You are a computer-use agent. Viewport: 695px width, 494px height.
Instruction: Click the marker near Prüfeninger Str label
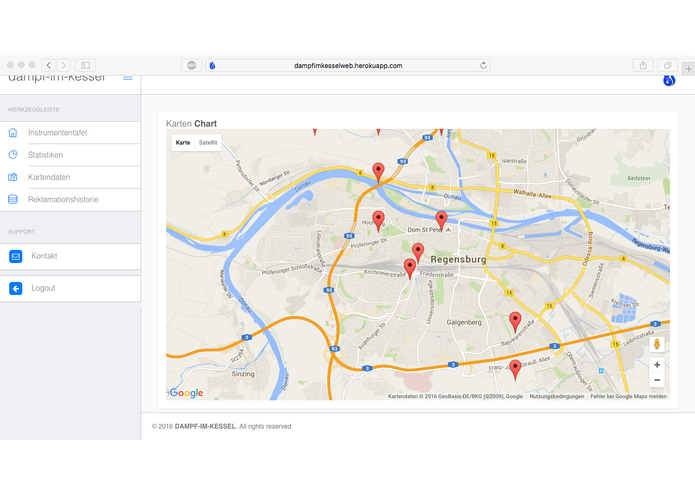click(378, 221)
